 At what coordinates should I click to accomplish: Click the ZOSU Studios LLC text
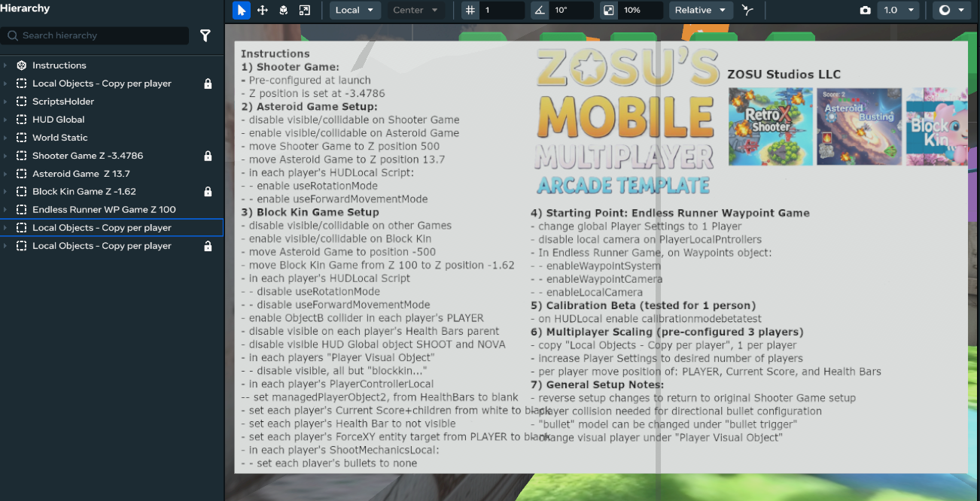(784, 74)
